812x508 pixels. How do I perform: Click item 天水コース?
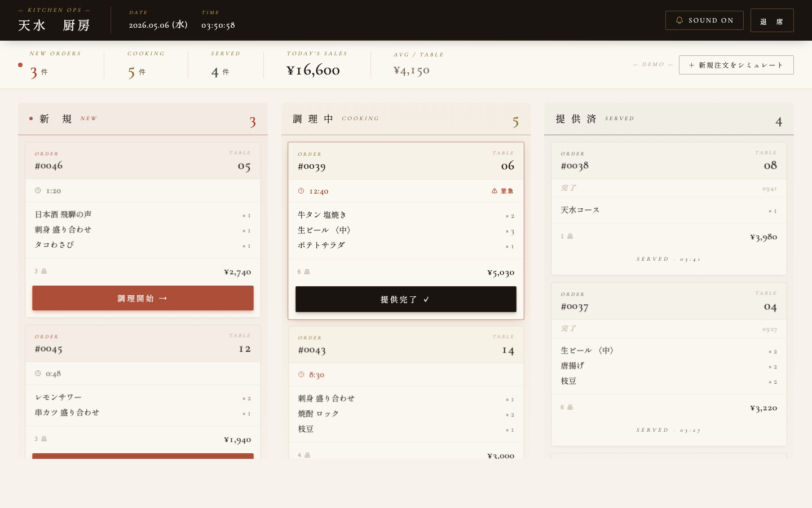(580, 210)
